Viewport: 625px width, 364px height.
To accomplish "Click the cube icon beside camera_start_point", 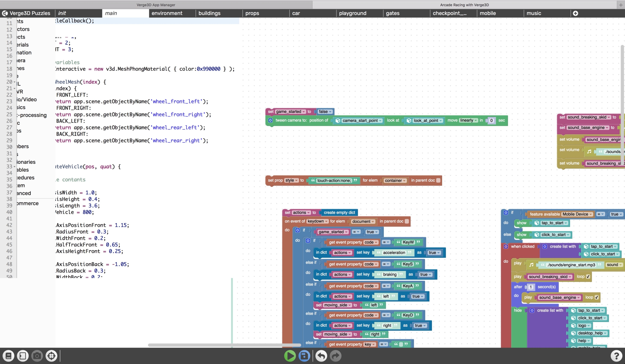I will pyautogui.click(x=338, y=121).
